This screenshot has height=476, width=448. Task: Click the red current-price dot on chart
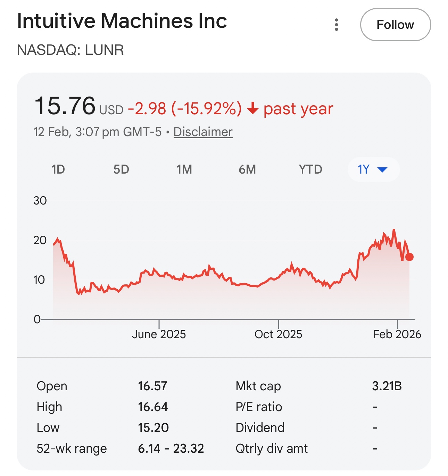pos(409,257)
